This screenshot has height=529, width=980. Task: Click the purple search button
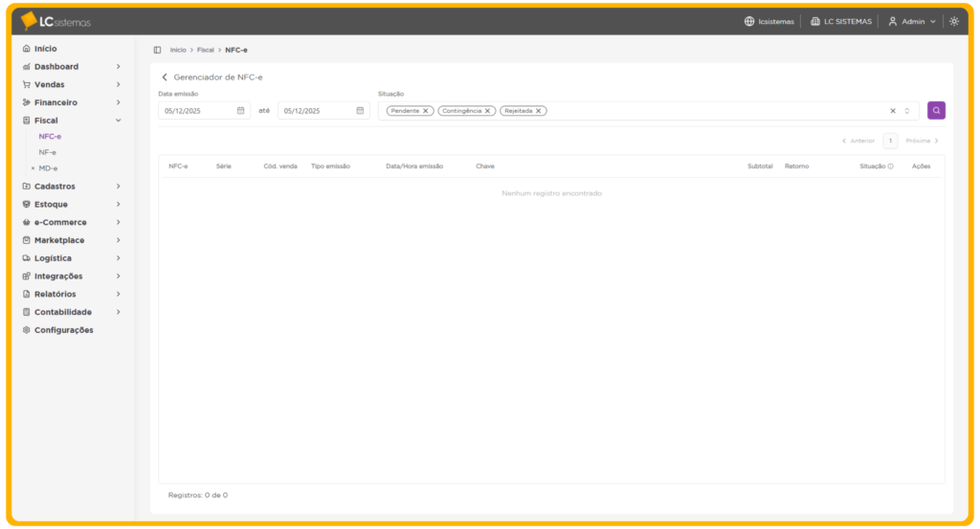click(x=936, y=111)
